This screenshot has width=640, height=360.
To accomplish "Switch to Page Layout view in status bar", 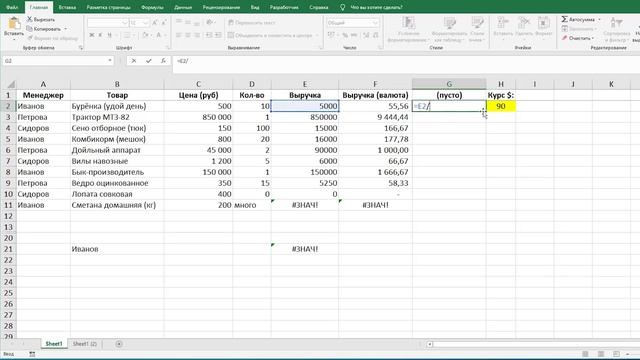I will 601,354.
